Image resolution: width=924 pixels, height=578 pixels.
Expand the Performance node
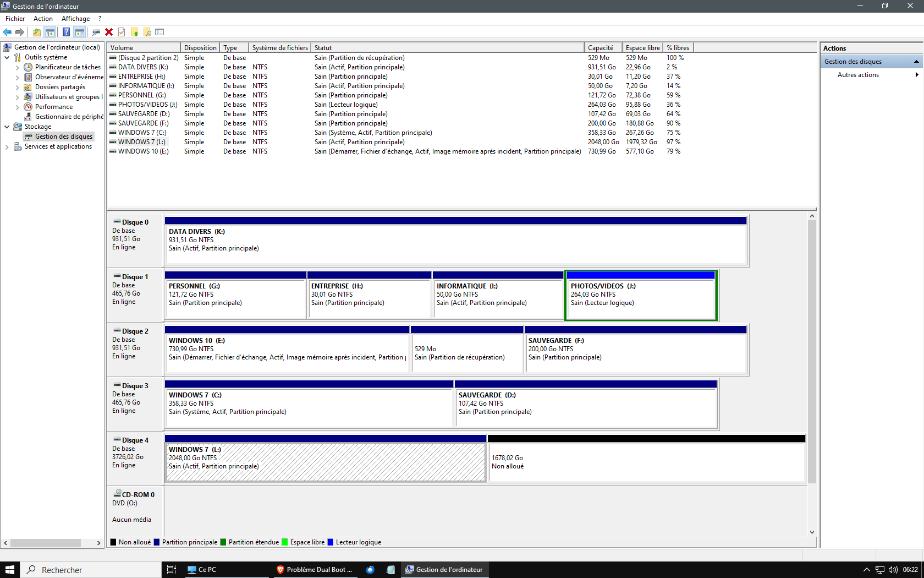coord(18,107)
